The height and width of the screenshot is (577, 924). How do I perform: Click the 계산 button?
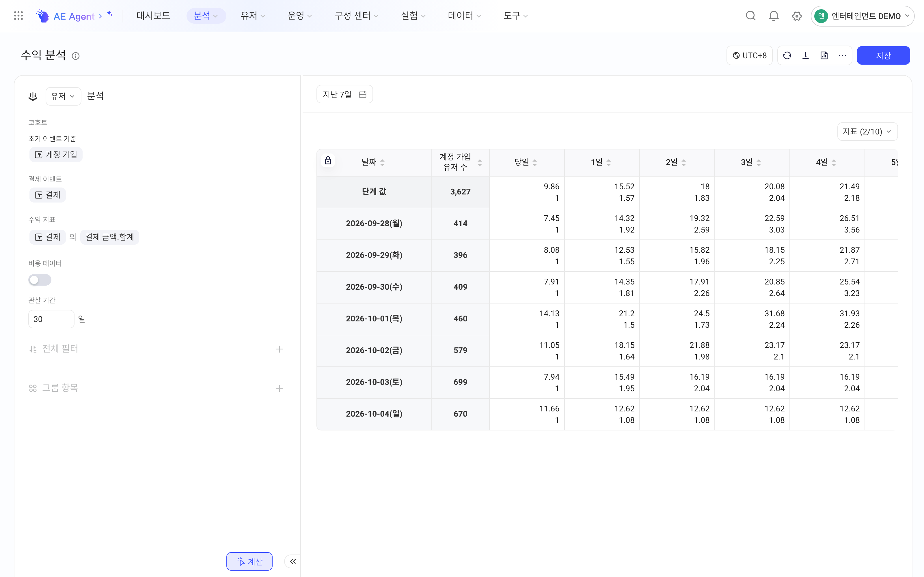(249, 561)
